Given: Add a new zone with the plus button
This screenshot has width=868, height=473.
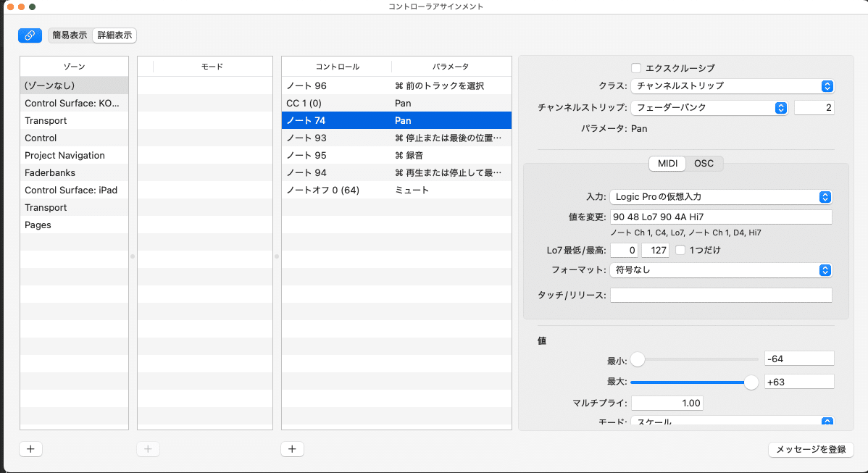Looking at the screenshot, I should 30,449.
